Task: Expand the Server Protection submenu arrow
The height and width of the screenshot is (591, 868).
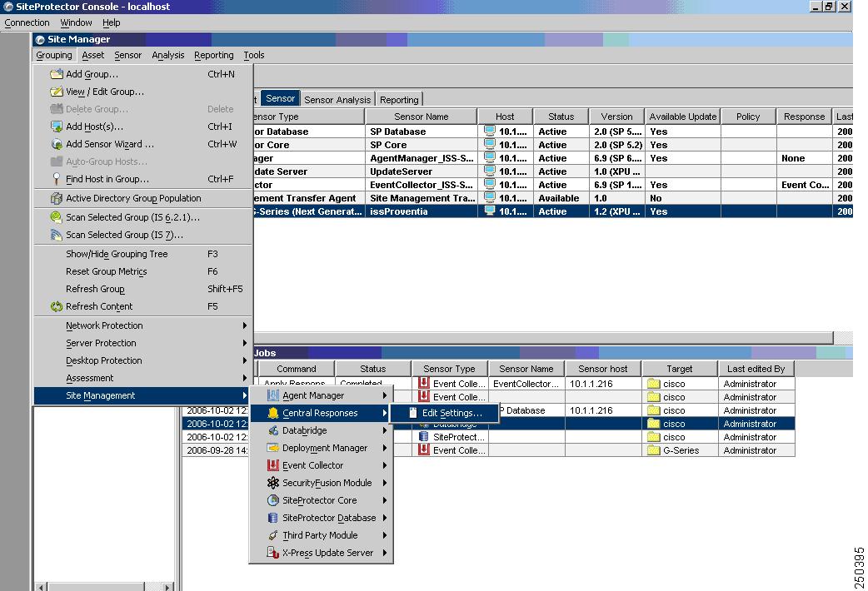Action: (x=245, y=343)
